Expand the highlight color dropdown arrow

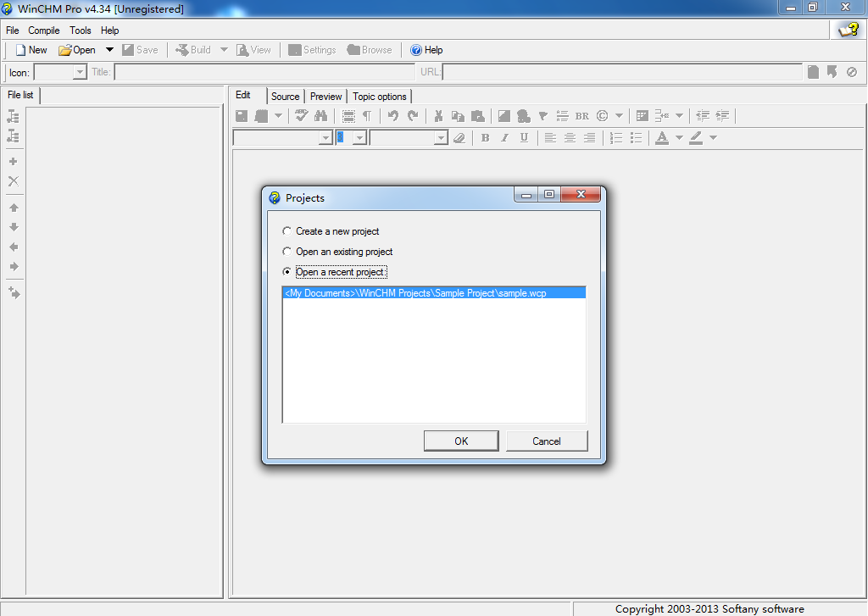click(713, 138)
